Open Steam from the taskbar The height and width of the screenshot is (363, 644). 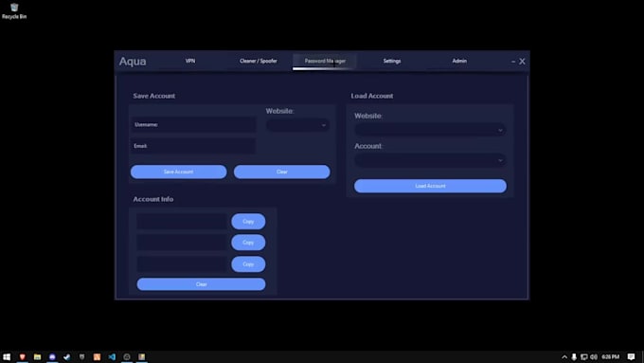click(67, 356)
